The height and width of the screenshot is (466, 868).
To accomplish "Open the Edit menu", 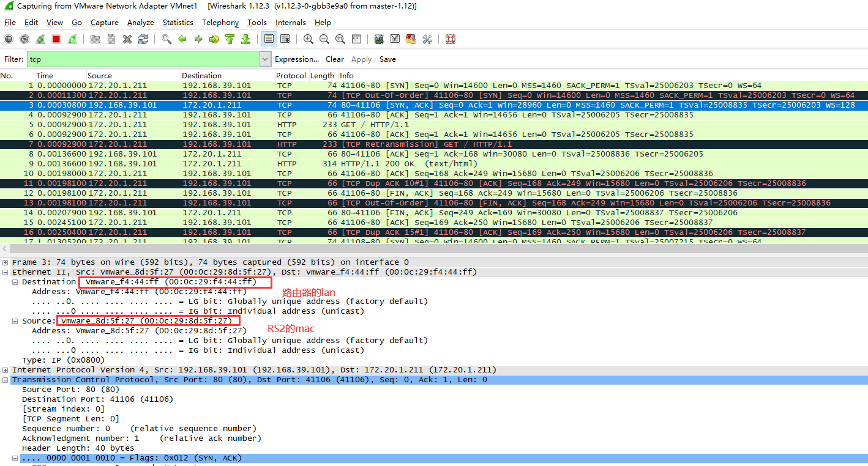I will click(31, 23).
